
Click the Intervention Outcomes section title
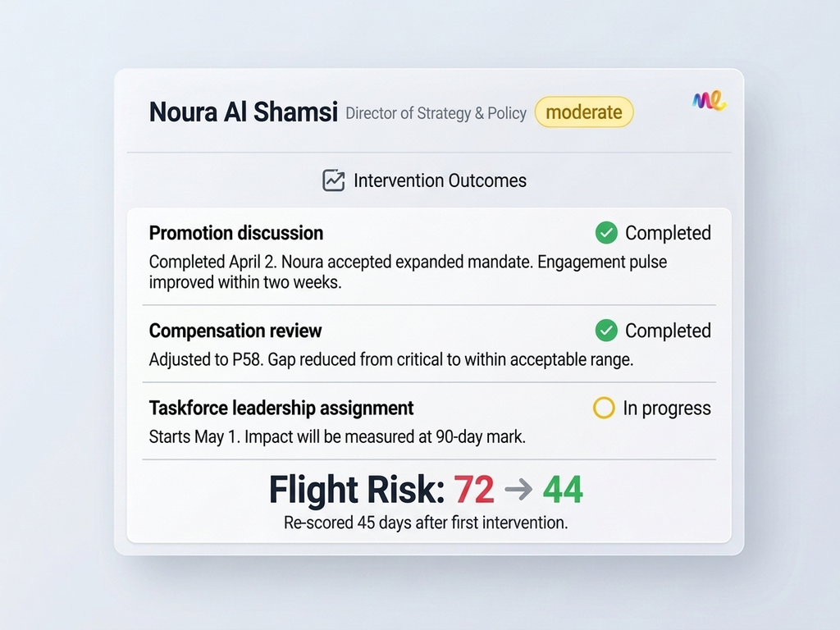point(440,180)
